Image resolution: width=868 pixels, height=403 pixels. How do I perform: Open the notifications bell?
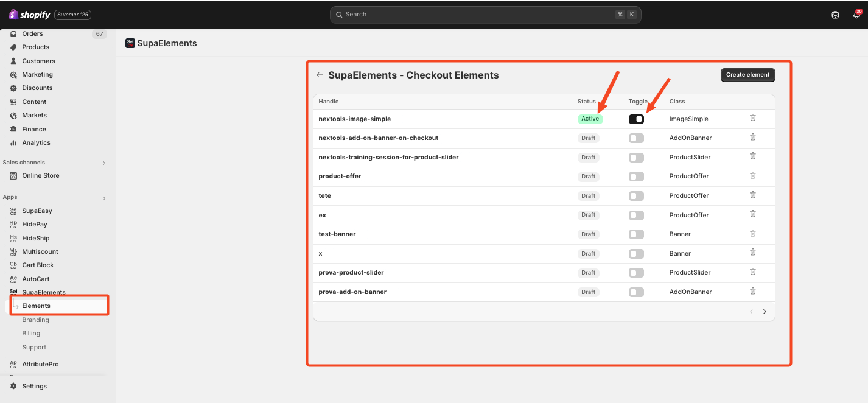(856, 15)
